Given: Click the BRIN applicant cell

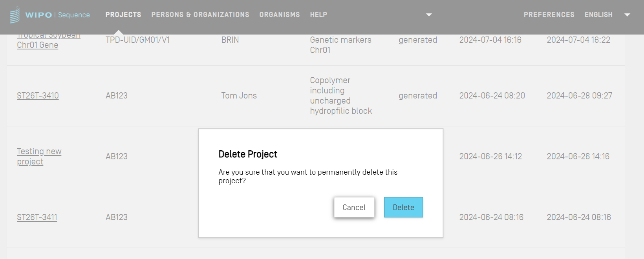Looking at the screenshot, I should coord(230,40).
